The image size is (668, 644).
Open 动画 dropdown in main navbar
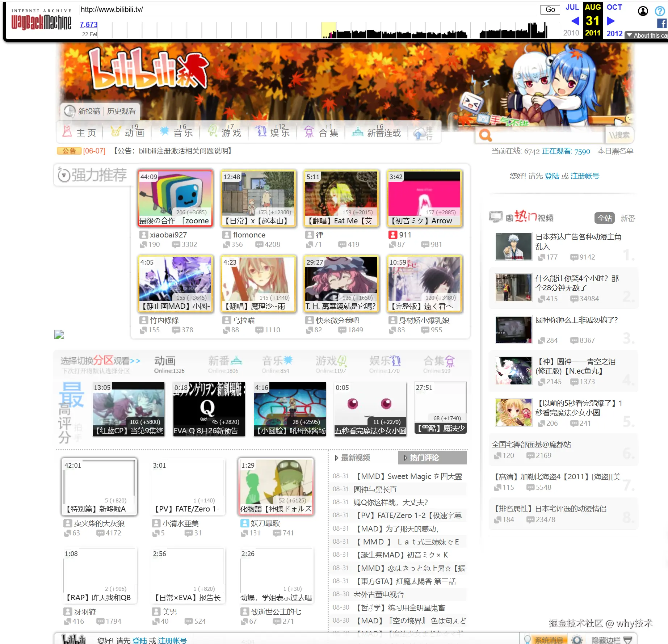pyautogui.click(x=127, y=132)
